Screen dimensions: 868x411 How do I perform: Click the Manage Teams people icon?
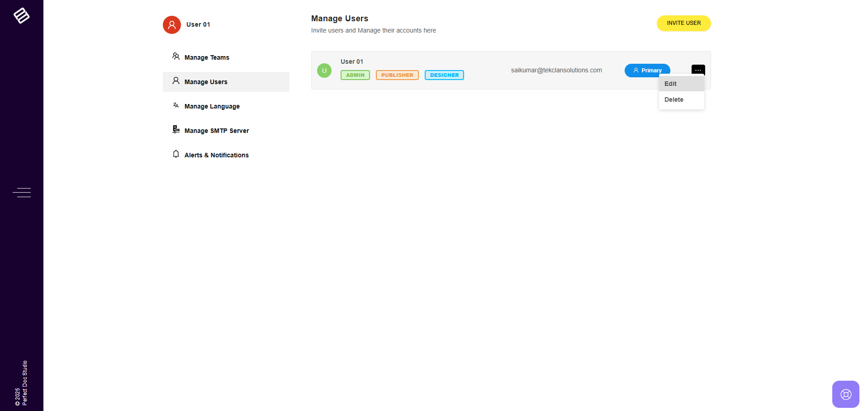176,57
